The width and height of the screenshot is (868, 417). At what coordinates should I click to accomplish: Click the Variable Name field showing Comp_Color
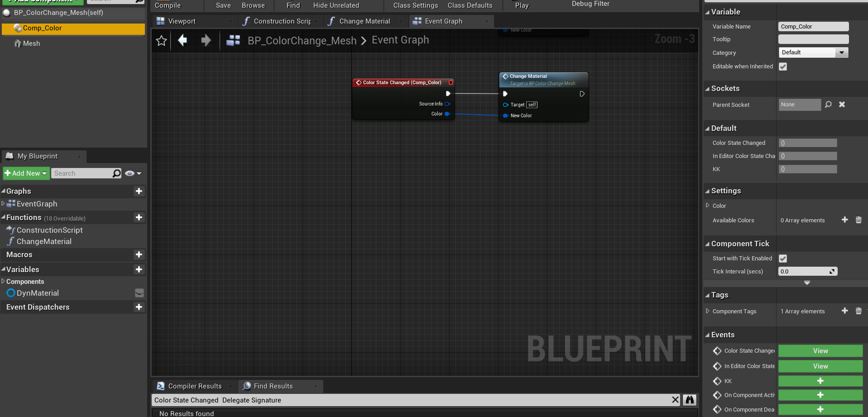[x=813, y=26]
